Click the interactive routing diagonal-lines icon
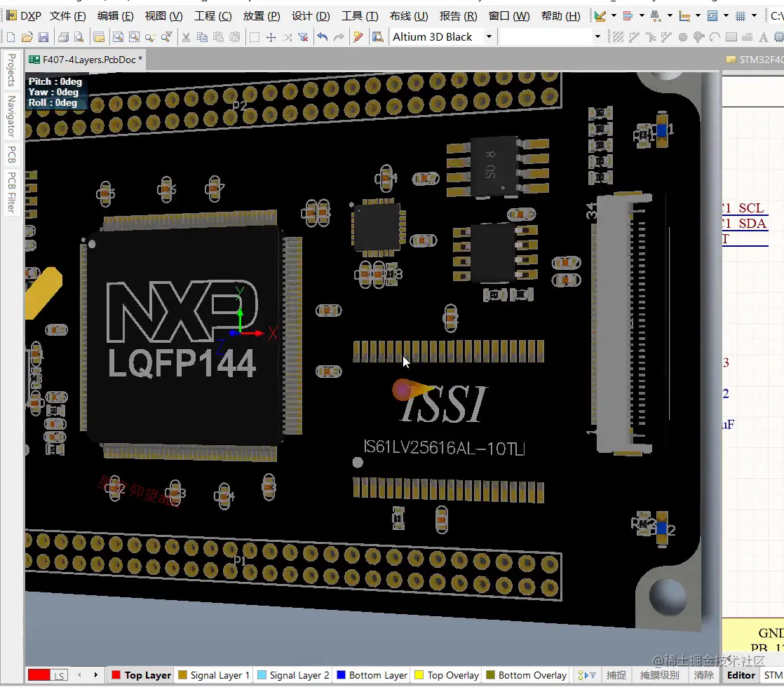 618,37
